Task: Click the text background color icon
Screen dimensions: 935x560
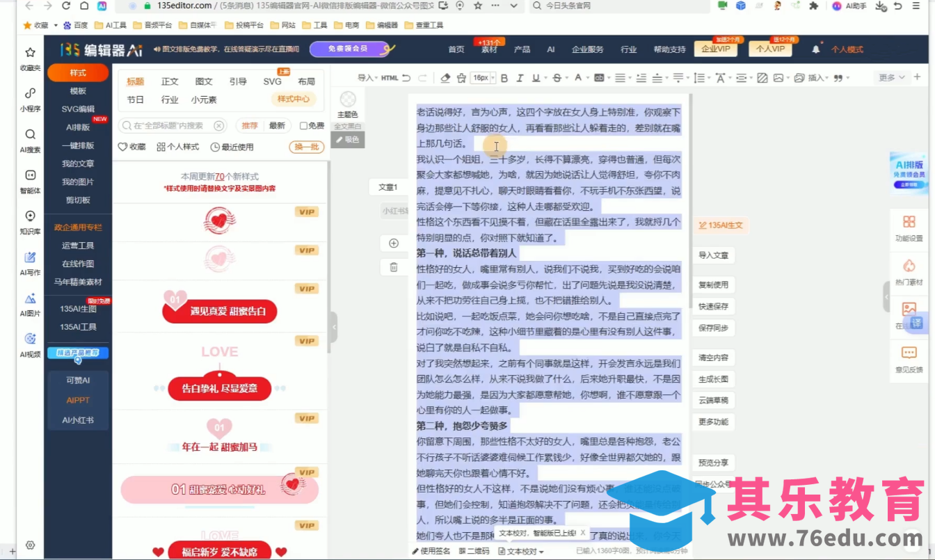Action: pos(598,77)
